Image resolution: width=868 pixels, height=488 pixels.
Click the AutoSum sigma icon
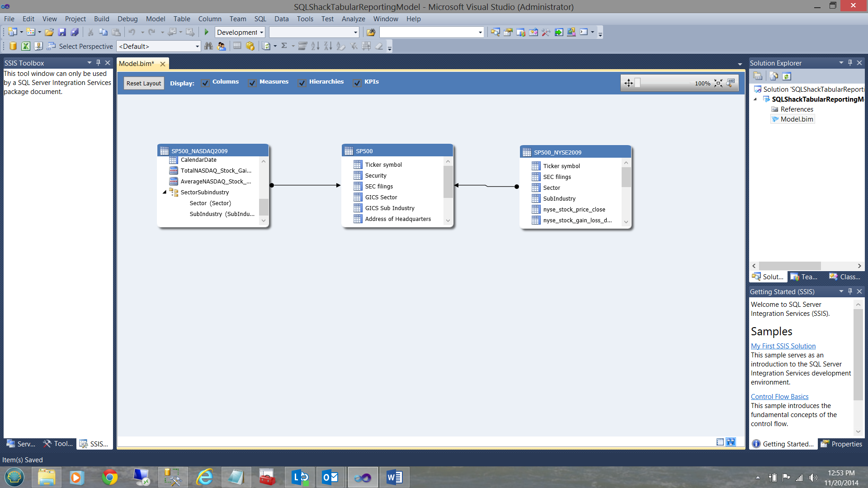tap(284, 46)
